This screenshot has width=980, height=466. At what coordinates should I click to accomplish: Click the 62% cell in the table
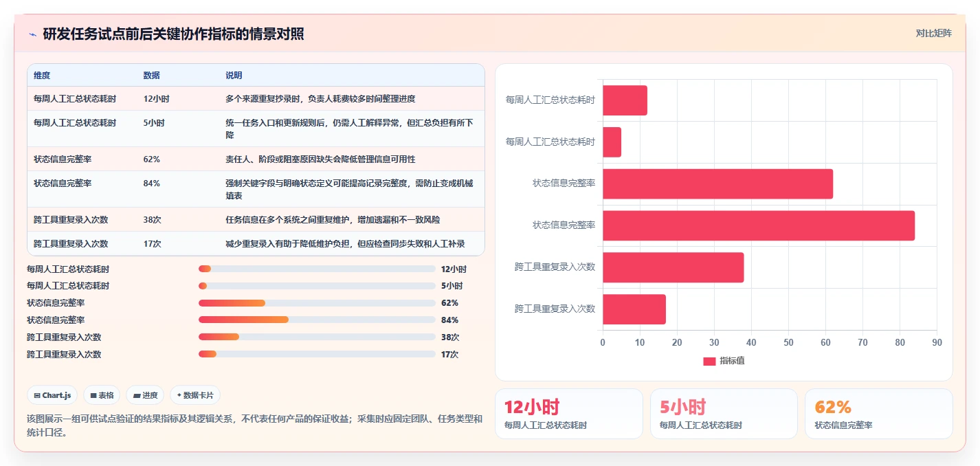[151, 159]
